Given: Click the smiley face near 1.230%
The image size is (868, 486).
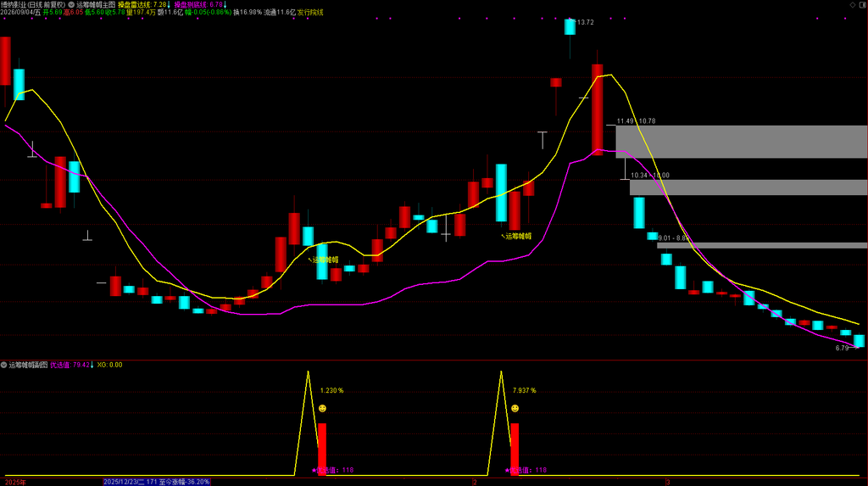Looking at the screenshot, I should tap(322, 409).
